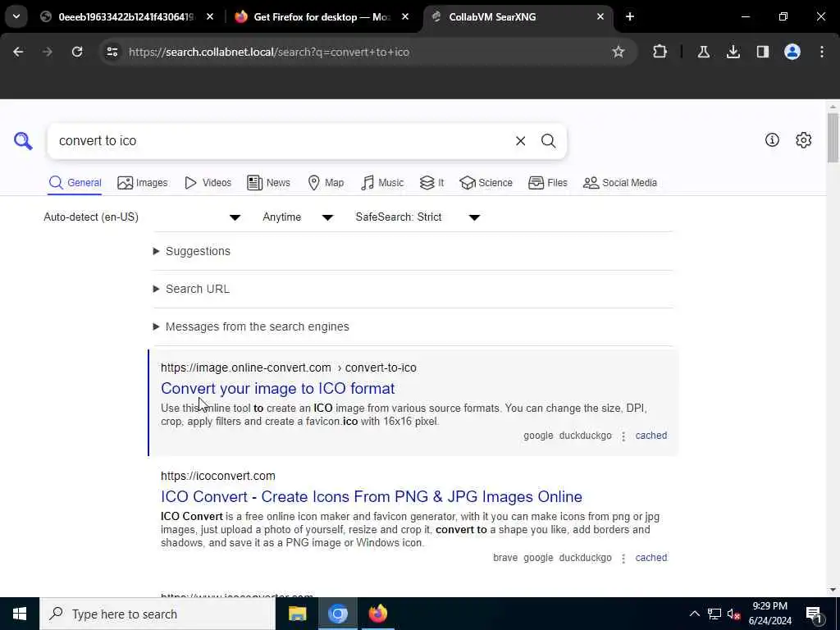This screenshot has width=840, height=630.
Task: Open the About info icon
Action: point(772,139)
